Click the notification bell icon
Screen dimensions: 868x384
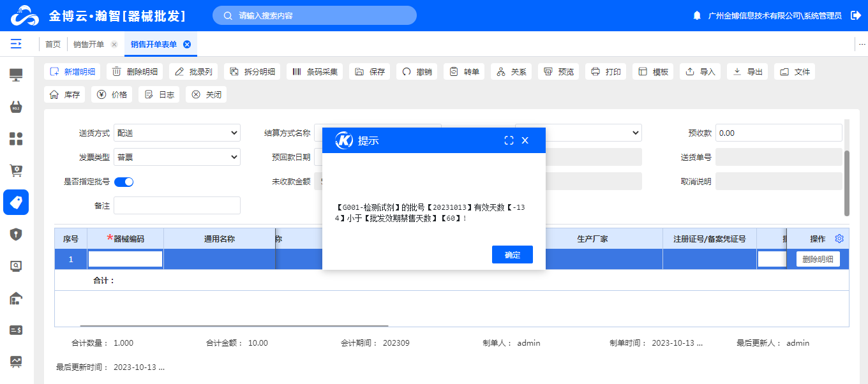(x=696, y=15)
